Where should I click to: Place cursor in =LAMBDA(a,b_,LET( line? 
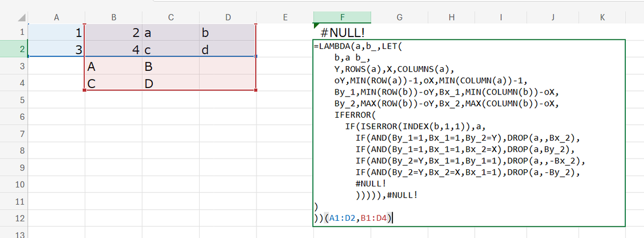click(x=357, y=47)
